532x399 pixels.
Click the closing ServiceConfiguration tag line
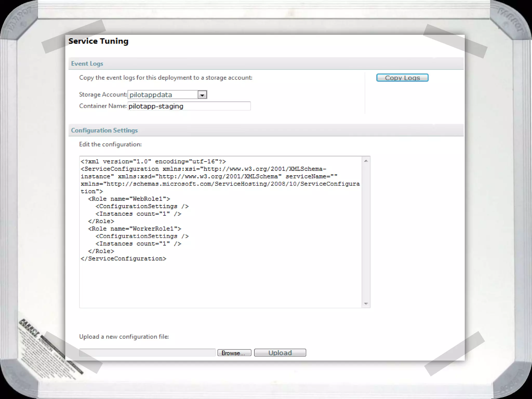(124, 259)
